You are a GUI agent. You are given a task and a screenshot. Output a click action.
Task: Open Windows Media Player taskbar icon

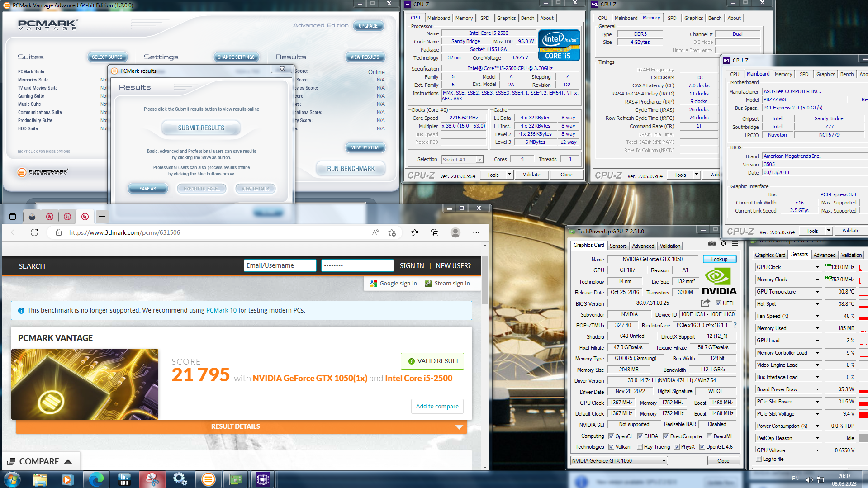click(x=67, y=479)
